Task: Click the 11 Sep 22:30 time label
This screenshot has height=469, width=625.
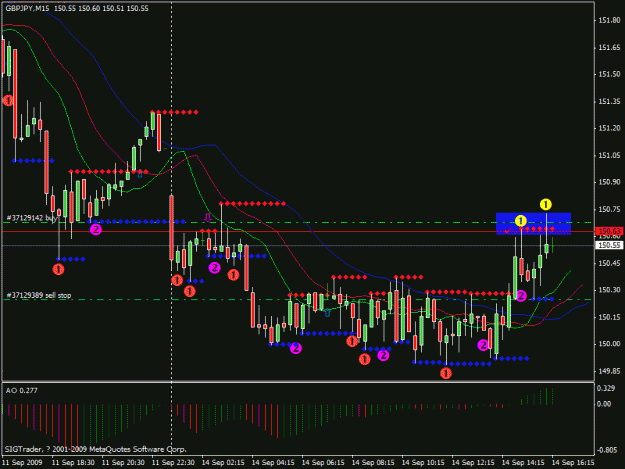Action: [x=173, y=463]
